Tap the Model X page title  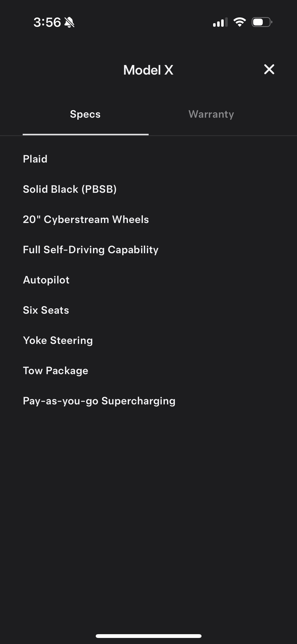pyautogui.click(x=148, y=70)
